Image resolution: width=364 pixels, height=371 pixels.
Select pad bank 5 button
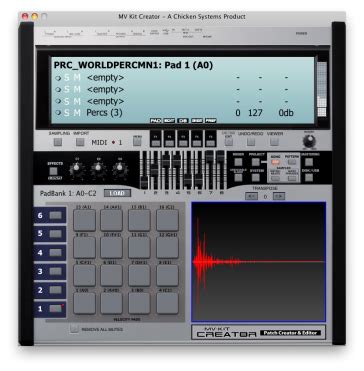(x=56, y=234)
